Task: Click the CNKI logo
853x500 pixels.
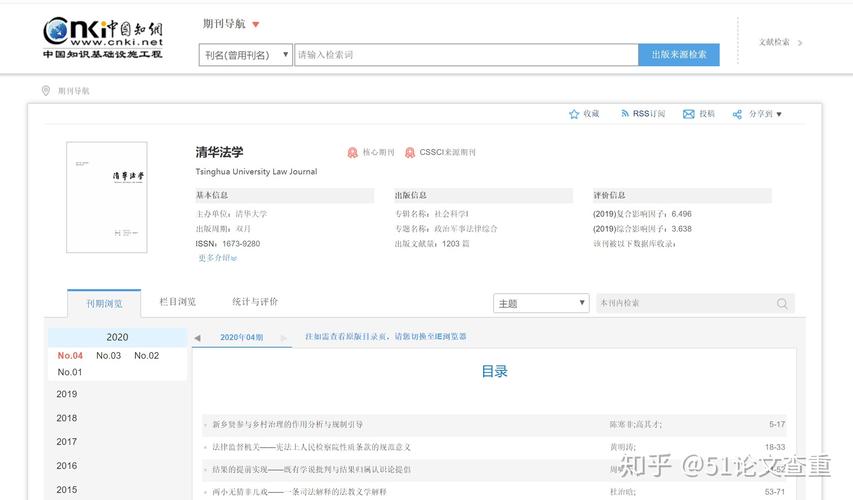Action: pos(103,38)
